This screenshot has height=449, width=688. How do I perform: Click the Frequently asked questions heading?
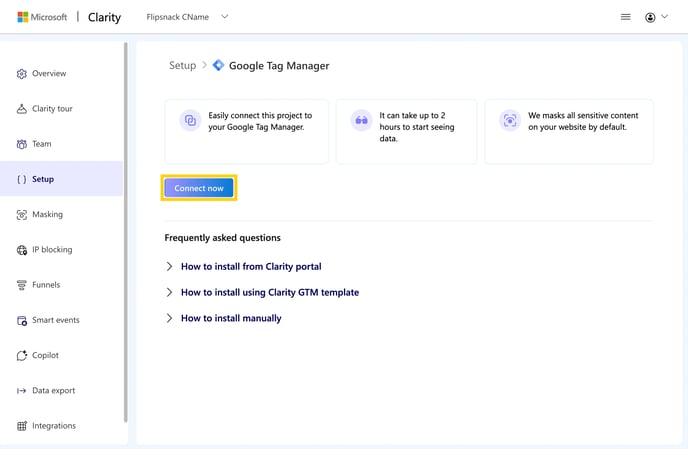click(x=222, y=238)
